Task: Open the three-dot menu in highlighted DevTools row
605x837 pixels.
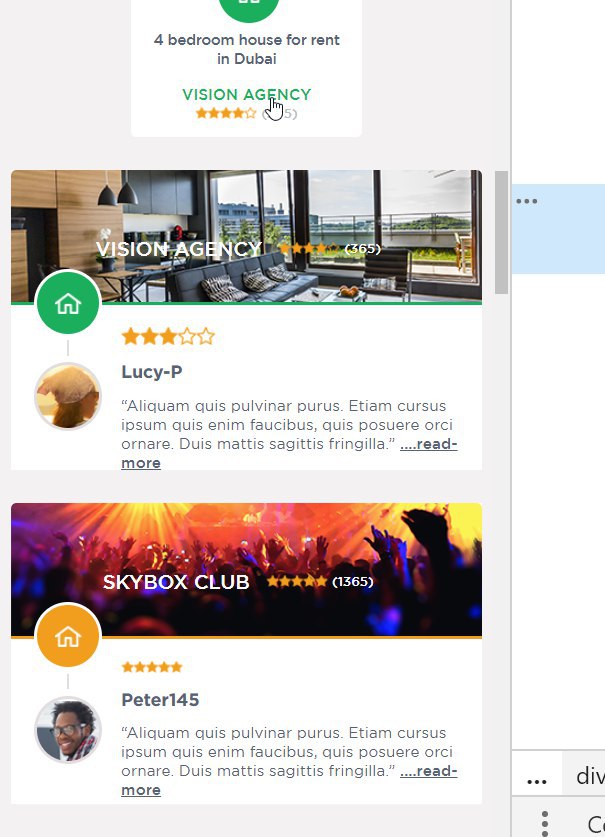Action: [527, 201]
